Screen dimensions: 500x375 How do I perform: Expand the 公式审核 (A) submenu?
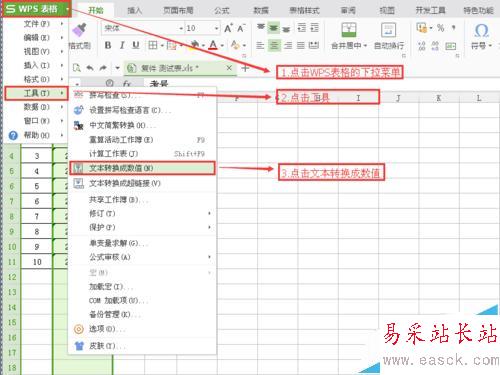[x=209, y=257]
